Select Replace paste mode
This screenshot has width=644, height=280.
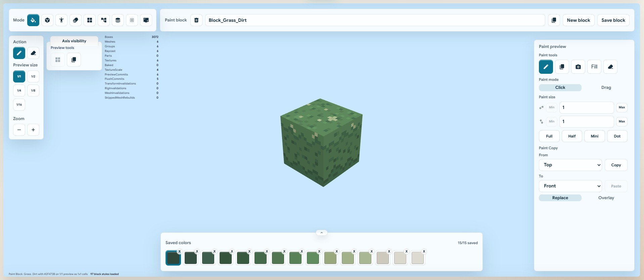(560, 198)
